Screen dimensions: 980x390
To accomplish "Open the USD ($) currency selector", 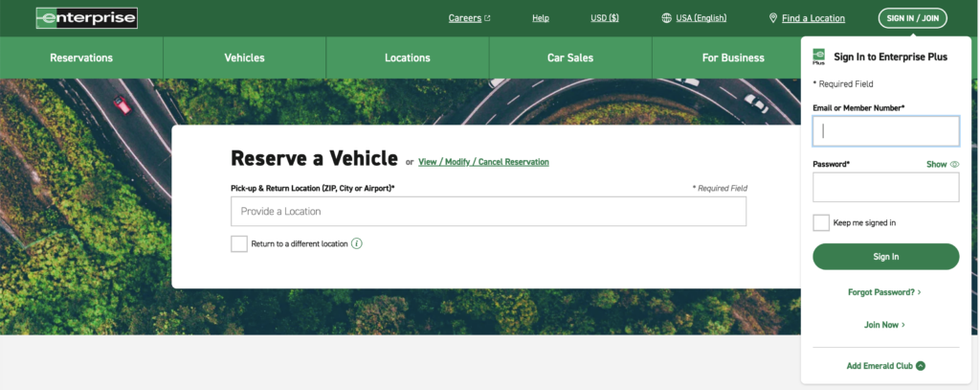I will (x=604, y=18).
